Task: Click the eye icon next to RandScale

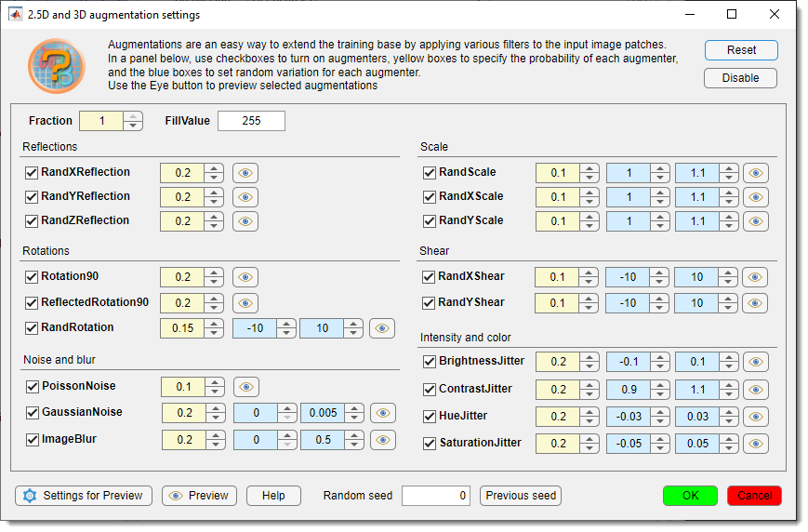Action: (x=756, y=173)
